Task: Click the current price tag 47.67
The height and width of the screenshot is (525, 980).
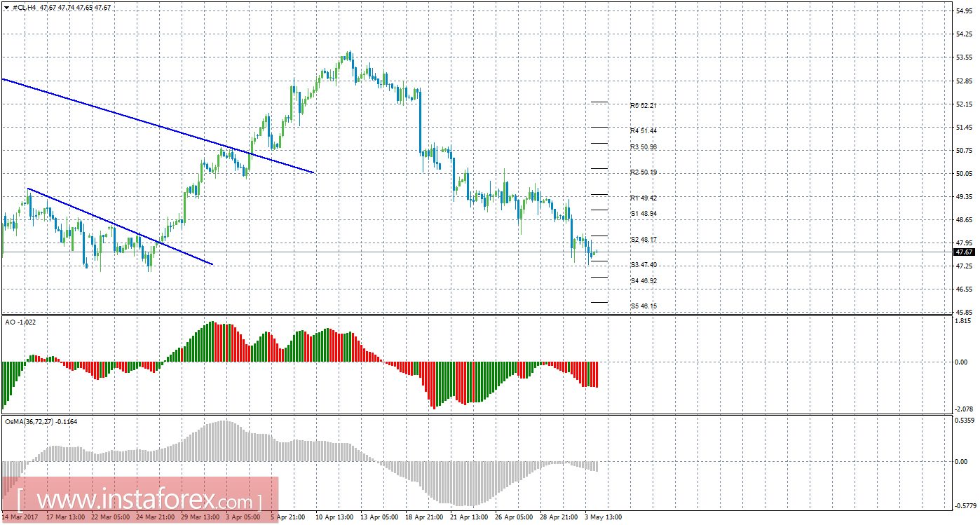Action: point(965,252)
